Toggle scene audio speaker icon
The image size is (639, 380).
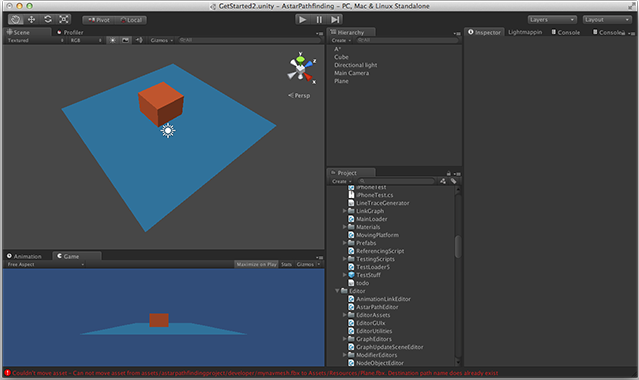(x=139, y=40)
